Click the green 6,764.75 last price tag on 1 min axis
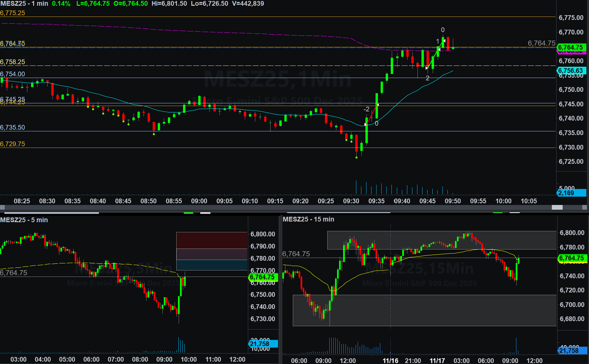Viewport: 589px width, 364px height. point(571,47)
